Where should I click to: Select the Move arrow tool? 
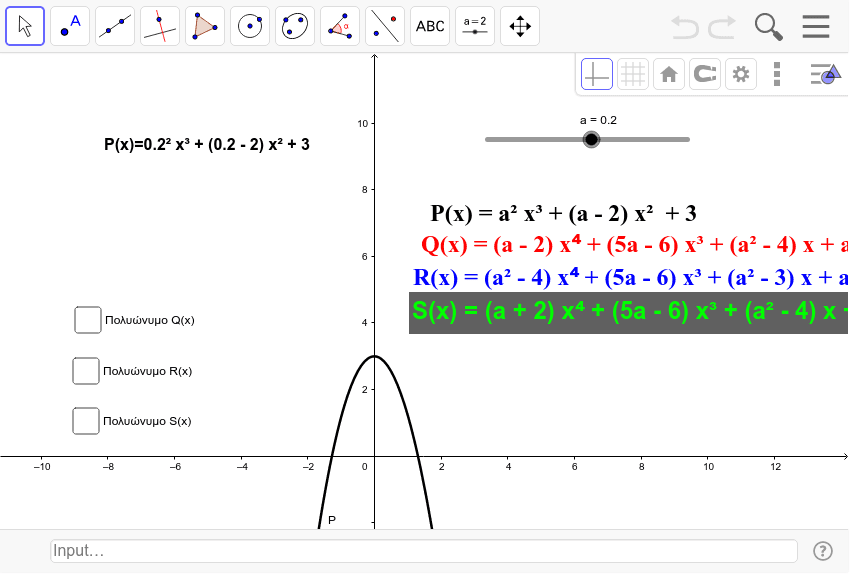click(25, 26)
